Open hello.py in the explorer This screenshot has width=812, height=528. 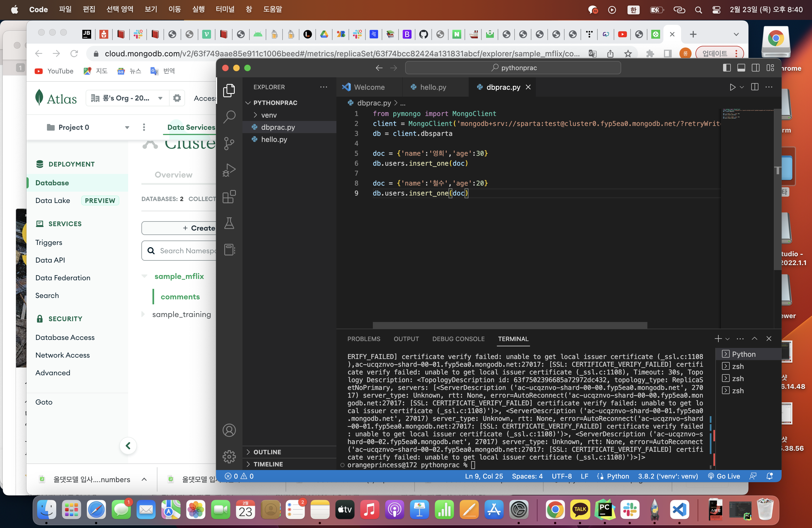pyautogui.click(x=274, y=139)
